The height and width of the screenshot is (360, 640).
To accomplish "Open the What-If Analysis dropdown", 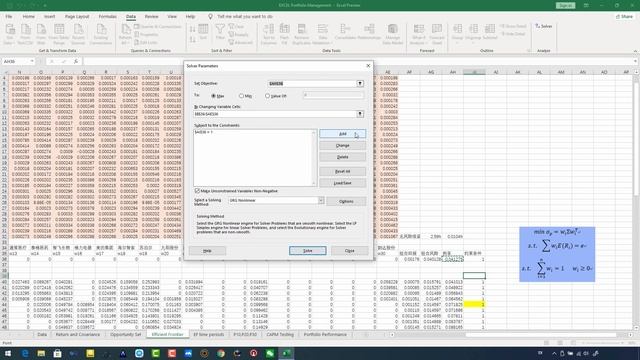I will coord(419,34).
